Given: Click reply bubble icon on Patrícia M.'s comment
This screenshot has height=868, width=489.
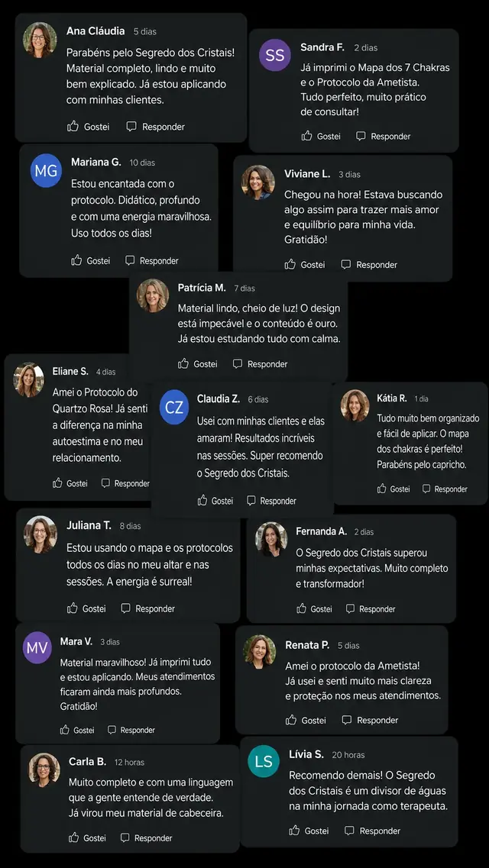Looking at the screenshot, I should [238, 363].
